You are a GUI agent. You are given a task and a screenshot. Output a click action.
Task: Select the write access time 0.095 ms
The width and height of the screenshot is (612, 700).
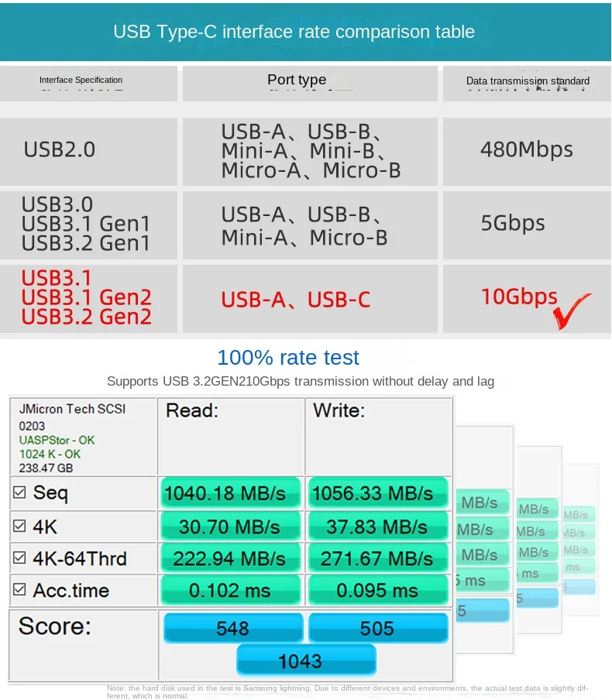click(377, 591)
